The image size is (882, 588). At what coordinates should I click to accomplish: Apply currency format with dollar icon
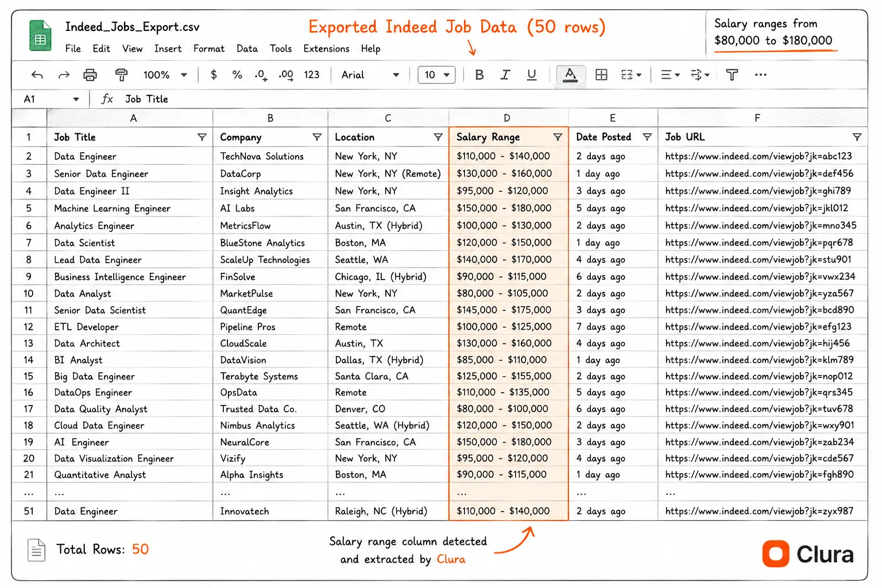[214, 75]
